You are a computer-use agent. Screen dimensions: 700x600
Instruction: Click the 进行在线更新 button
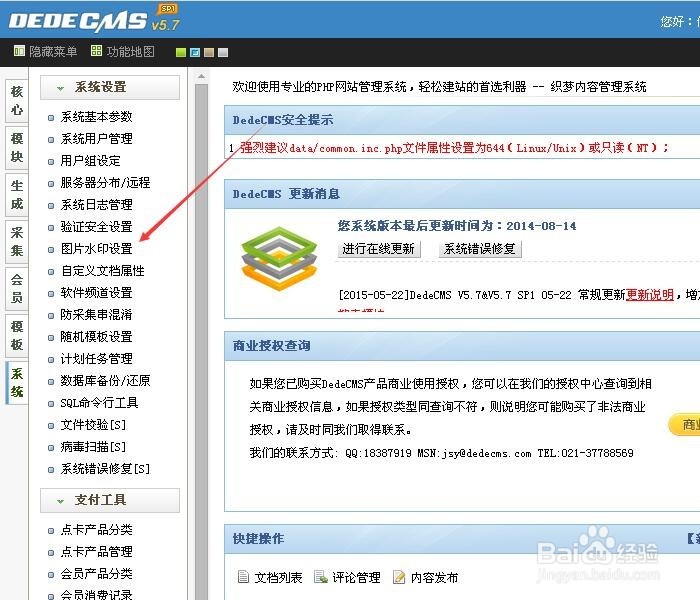tap(379, 249)
